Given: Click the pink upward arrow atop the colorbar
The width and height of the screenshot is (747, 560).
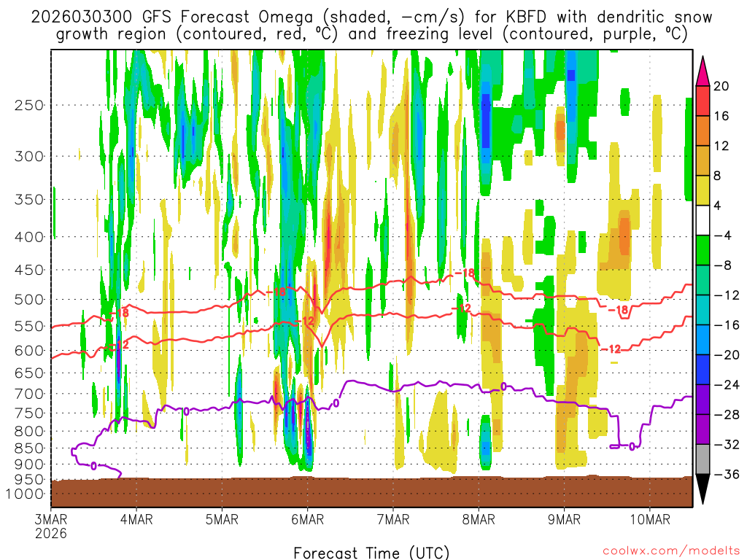Looking at the screenshot, I should (x=703, y=70).
